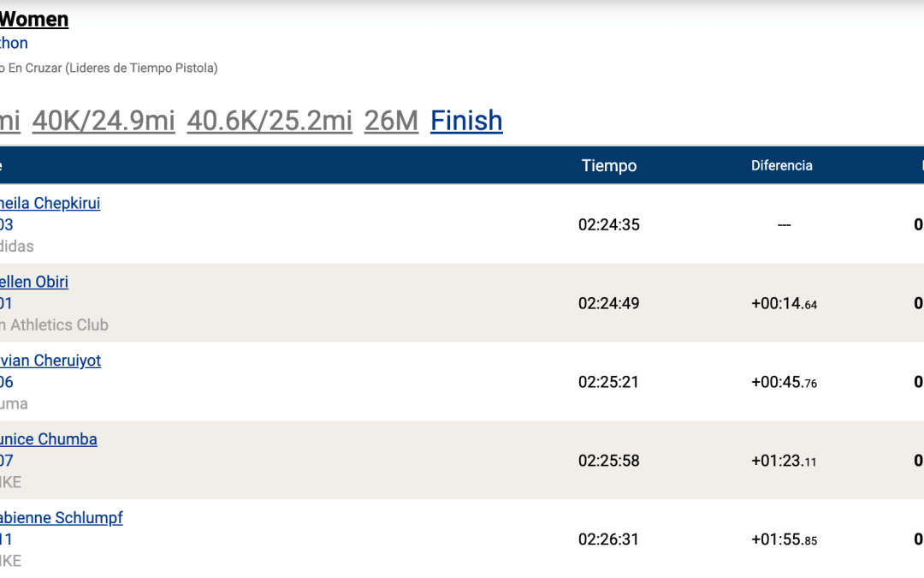Screen dimensions: 924x578
Task: Click the Women heading link
Action: tap(34, 20)
